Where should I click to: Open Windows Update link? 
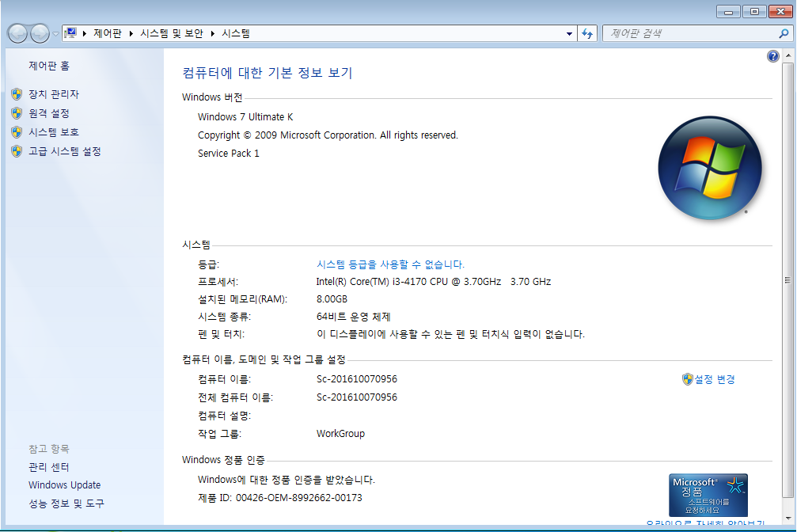(65, 485)
